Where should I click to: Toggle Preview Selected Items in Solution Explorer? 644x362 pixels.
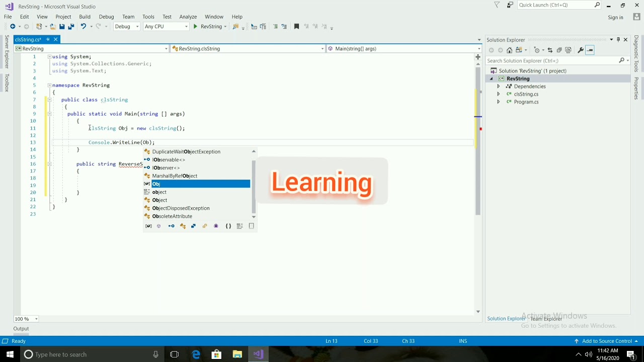click(x=590, y=50)
